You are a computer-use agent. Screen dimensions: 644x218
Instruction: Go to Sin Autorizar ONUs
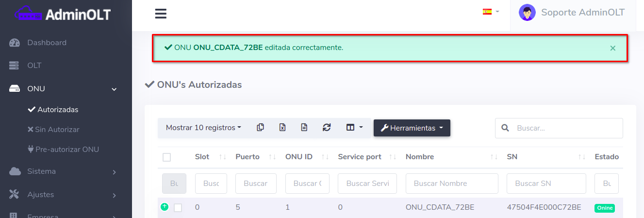[56, 130]
